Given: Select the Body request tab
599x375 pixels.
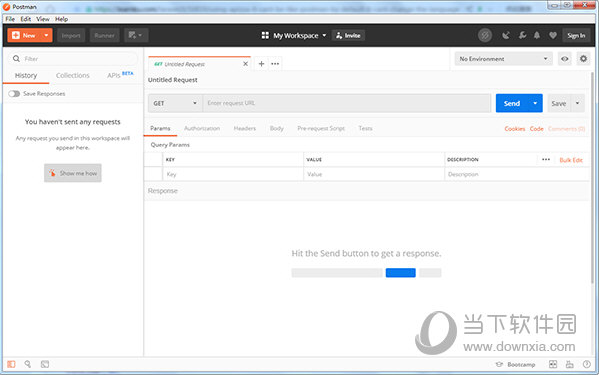Looking at the screenshot, I should pyautogui.click(x=277, y=128).
